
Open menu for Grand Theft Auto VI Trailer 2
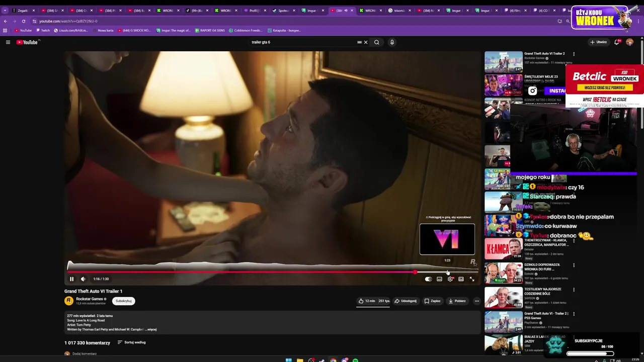click(574, 54)
